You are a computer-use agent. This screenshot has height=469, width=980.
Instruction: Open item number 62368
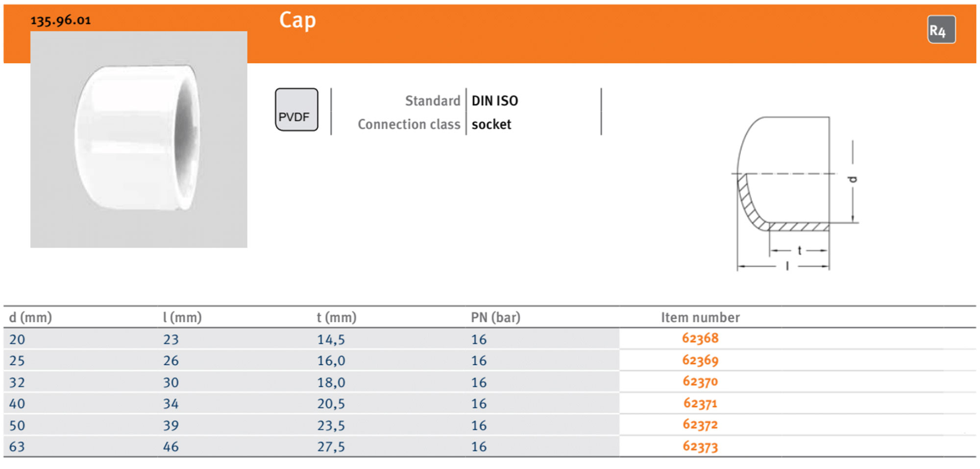tap(700, 338)
